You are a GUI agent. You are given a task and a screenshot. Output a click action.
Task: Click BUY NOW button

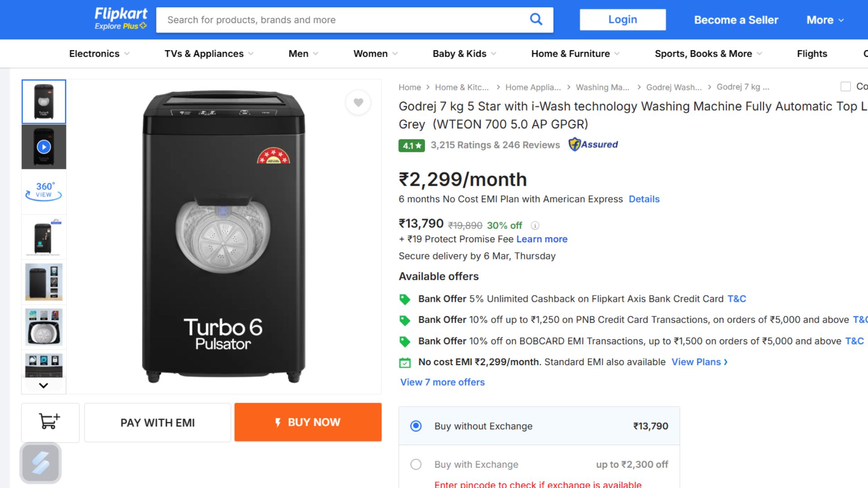coord(308,422)
